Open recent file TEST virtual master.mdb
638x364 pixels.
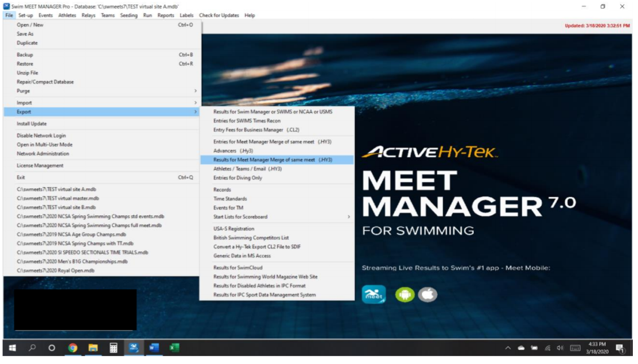coord(58,198)
